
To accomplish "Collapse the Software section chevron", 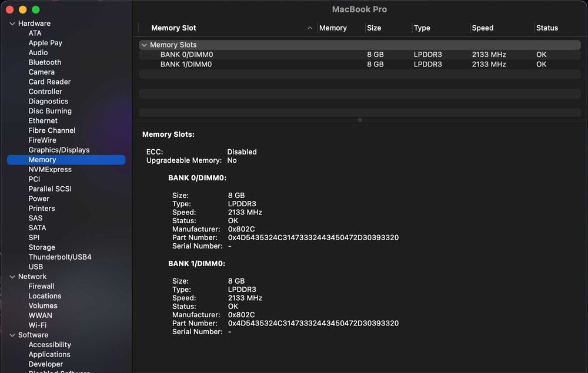I will point(12,335).
